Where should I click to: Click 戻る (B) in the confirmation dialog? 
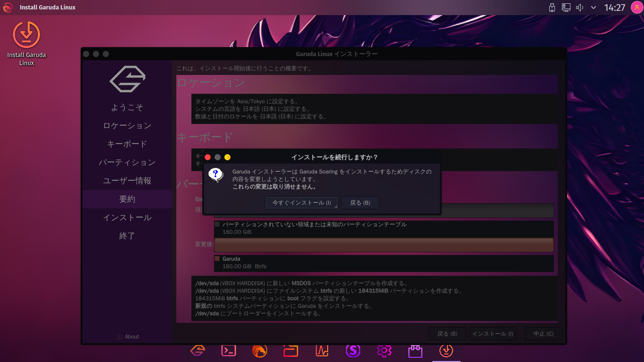click(360, 203)
